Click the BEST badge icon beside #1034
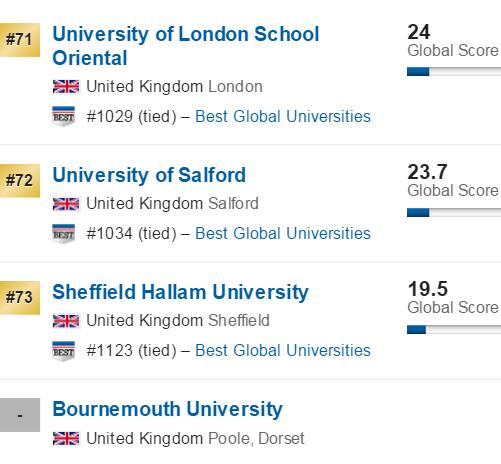This screenshot has width=501, height=464. tap(64, 234)
